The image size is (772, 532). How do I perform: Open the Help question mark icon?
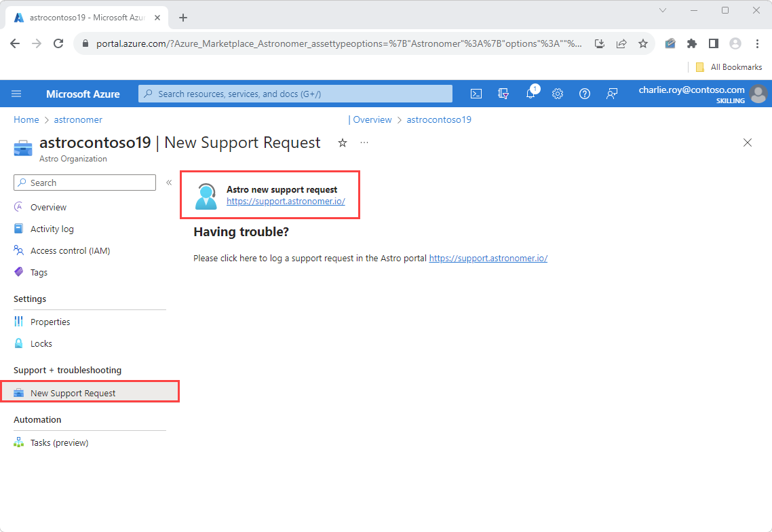[x=584, y=94]
